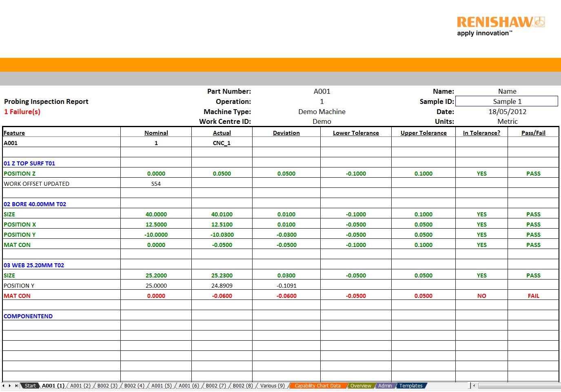561x392 pixels.
Task: Click the Renishaw logo
Action: click(501, 26)
